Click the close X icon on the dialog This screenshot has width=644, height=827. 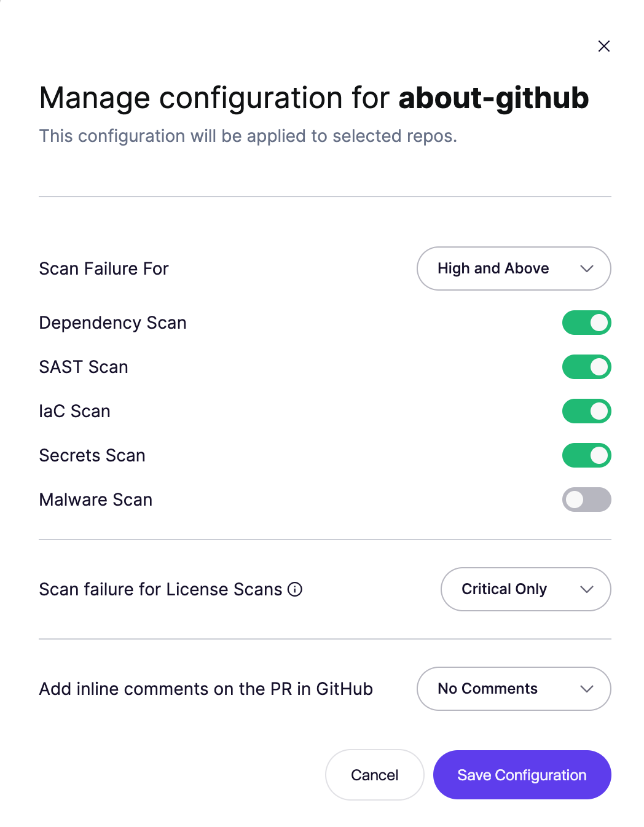click(604, 46)
